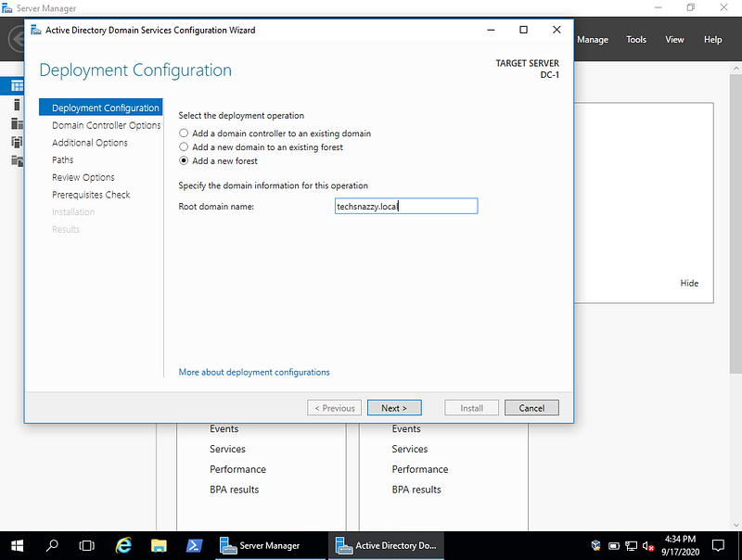The height and width of the screenshot is (560, 742).
Task: Open the Local Server icon in Server Manager sidebar
Action: tap(17, 105)
